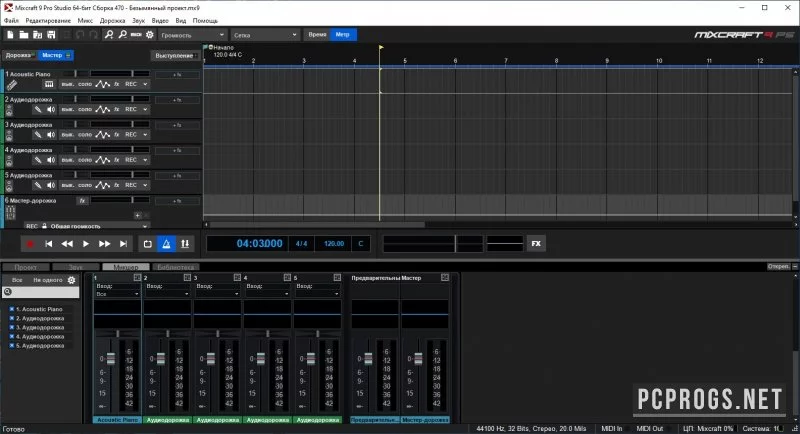This screenshot has width=800, height=434.
Task: Expand the REC arrow on Acoustic Piano track
Action: [145, 84]
